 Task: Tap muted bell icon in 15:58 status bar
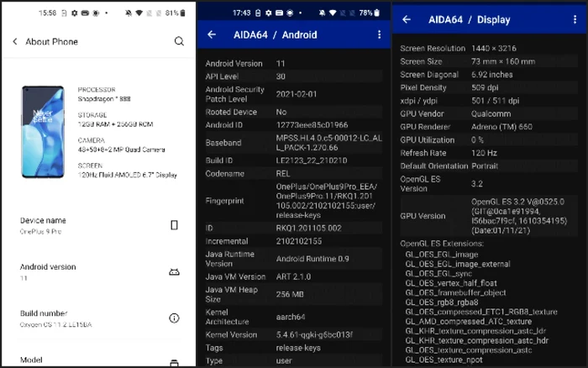129,13
